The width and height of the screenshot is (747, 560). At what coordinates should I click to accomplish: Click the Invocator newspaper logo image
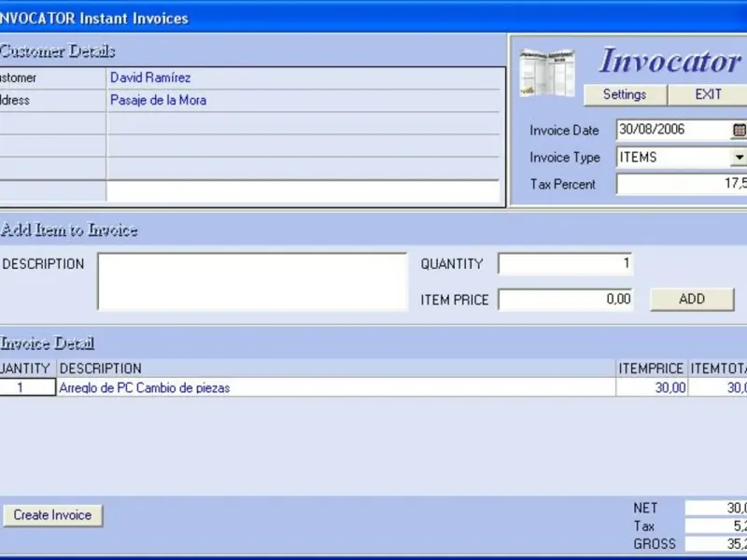click(x=547, y=73)
